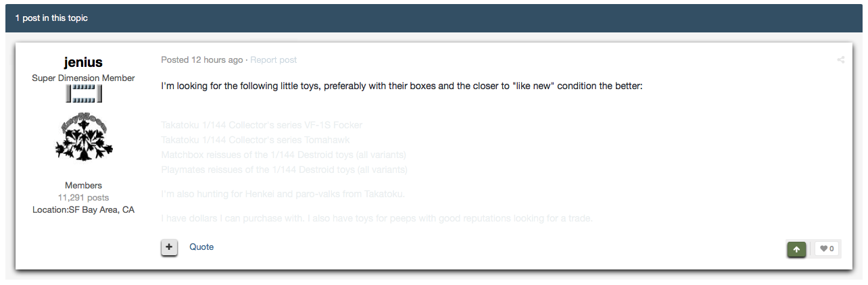Click the share icon on the post
This screenshot has height=285, width=868.
pyautogui.click(x=841, y=60)
